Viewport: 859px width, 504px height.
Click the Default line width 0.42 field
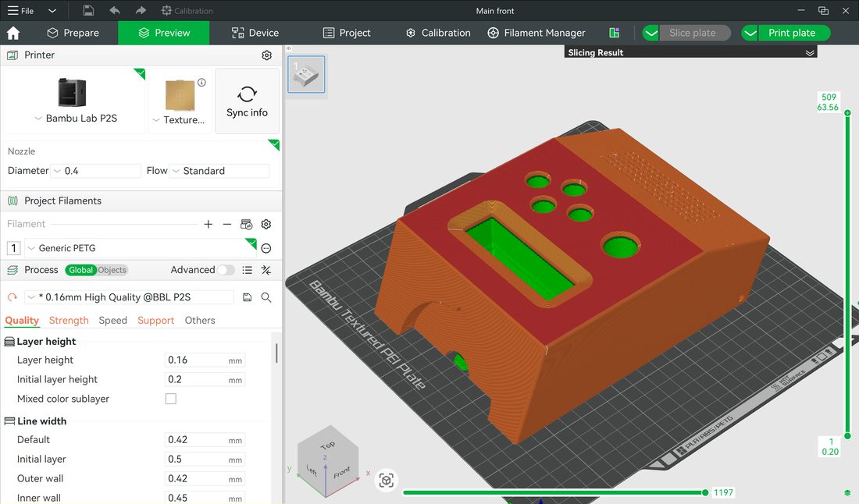point(205,440)
